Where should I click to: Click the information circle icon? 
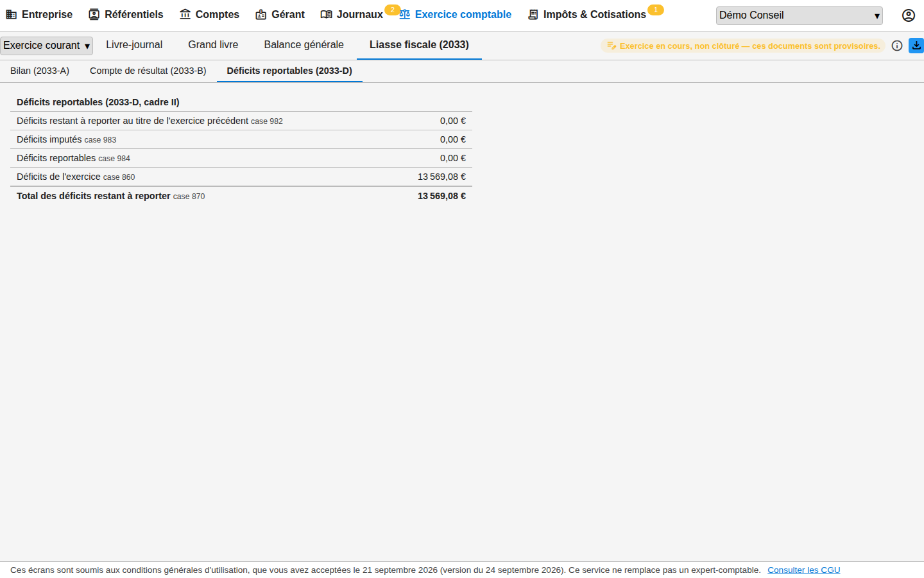pos(897,46)
